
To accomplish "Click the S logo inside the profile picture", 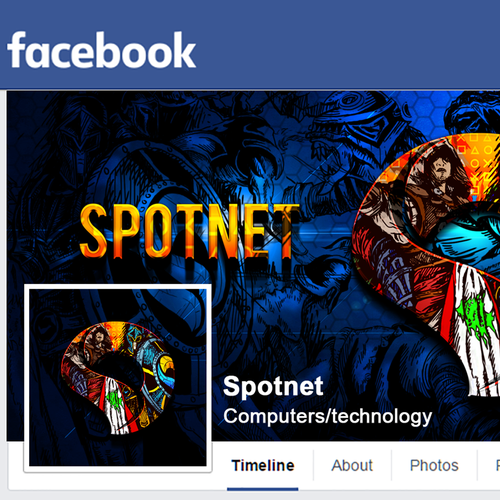I will click(118, 378).
